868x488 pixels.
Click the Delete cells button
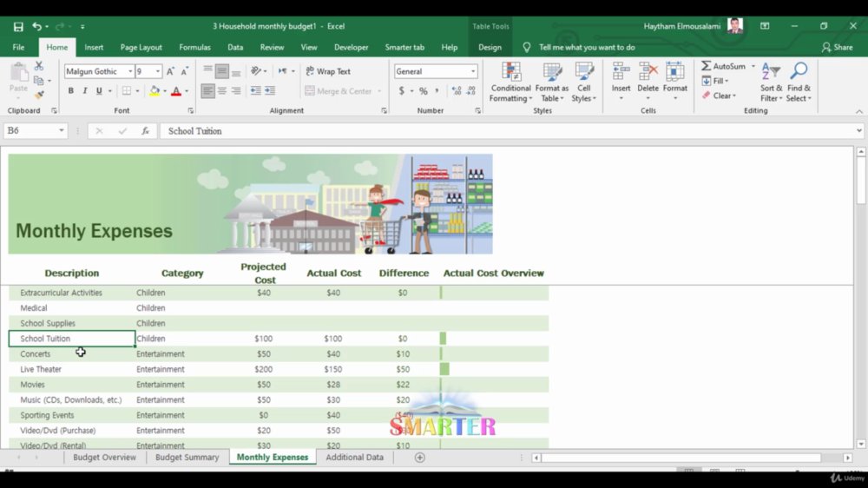tap(648, 82)
